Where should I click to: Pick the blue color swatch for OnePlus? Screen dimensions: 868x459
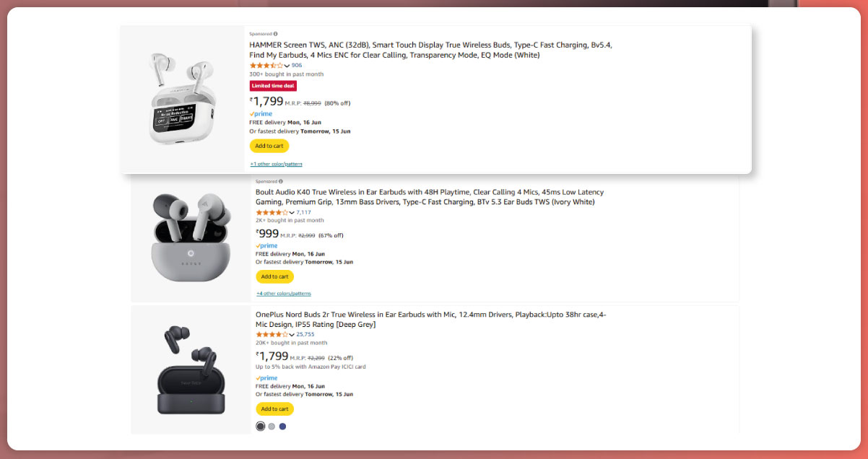282,427
